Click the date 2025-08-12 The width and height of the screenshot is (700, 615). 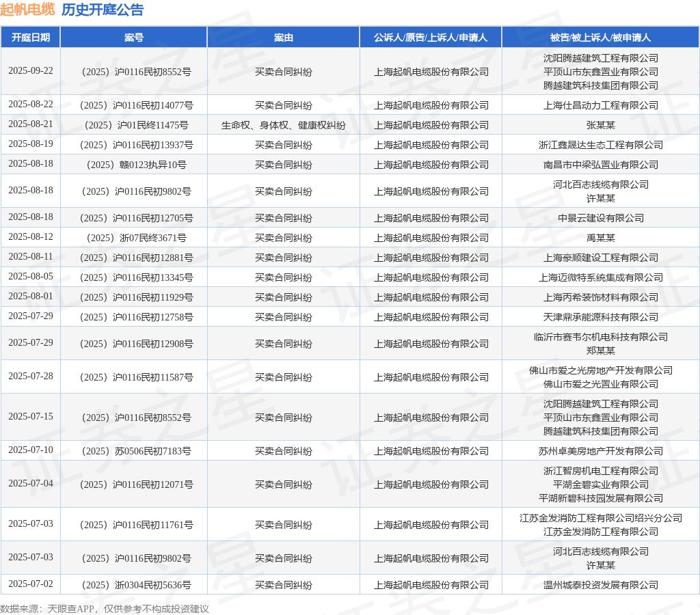[x=30, y=237]
